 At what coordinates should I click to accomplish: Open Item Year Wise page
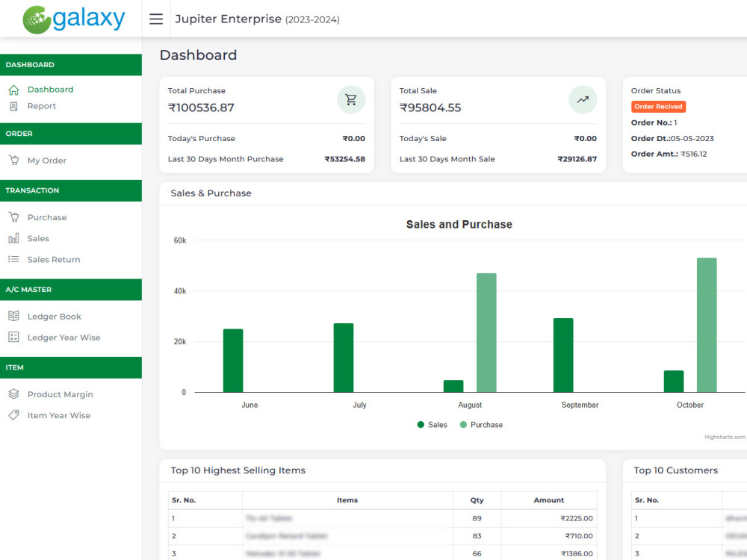[58, 415]
